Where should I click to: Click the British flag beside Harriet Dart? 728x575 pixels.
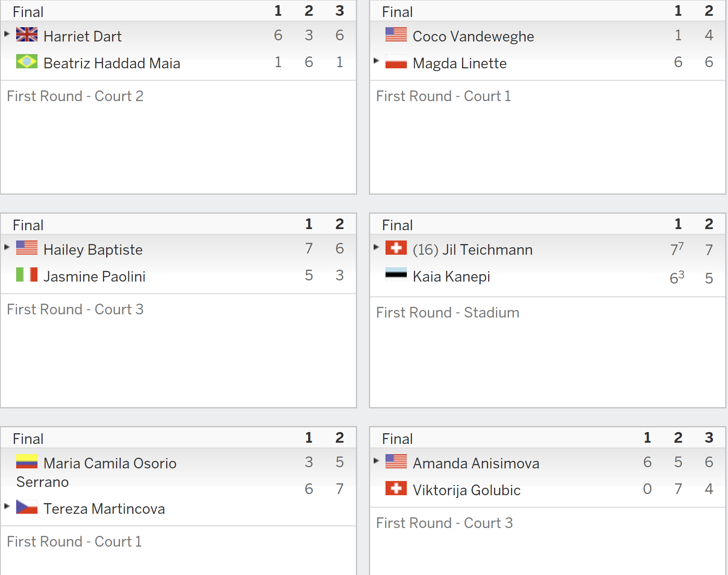(27, 35)
